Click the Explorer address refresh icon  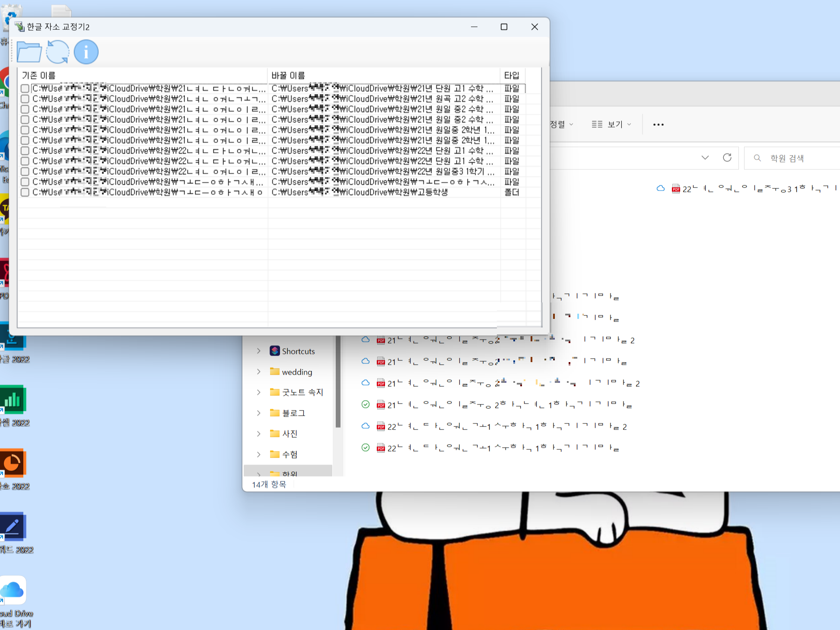[727, 158]
